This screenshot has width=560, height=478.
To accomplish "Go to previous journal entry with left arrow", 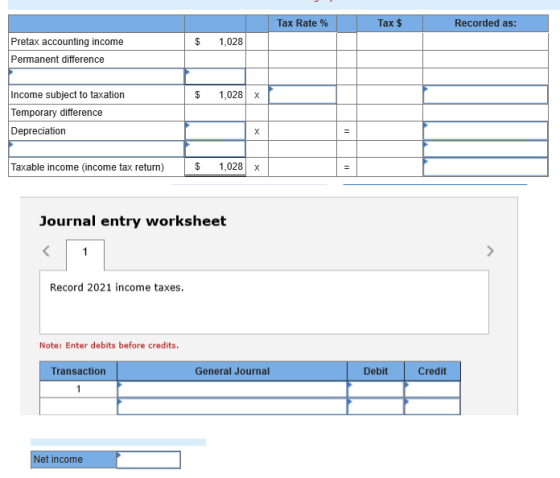I will coord(46,251).
